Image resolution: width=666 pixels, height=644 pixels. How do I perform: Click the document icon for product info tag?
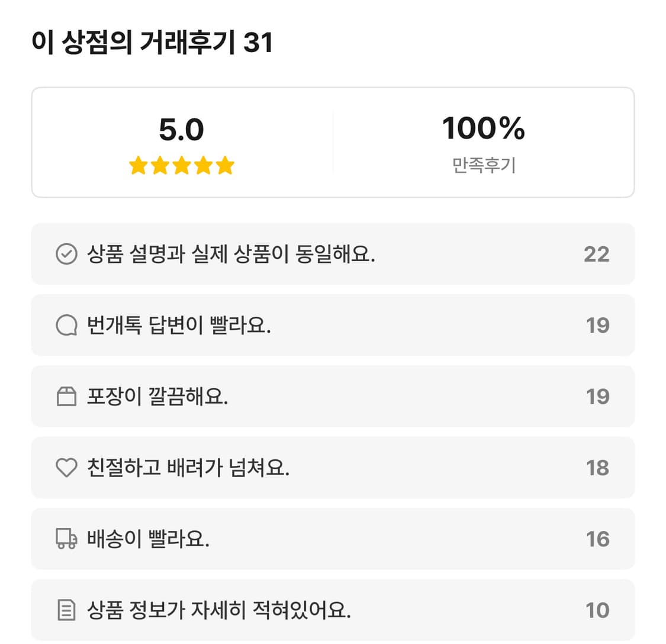[x=67, y=610]
